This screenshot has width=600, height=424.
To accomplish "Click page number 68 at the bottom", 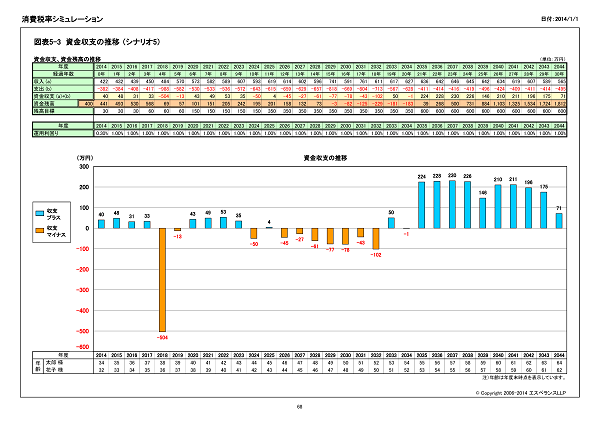I will (300, 405).
